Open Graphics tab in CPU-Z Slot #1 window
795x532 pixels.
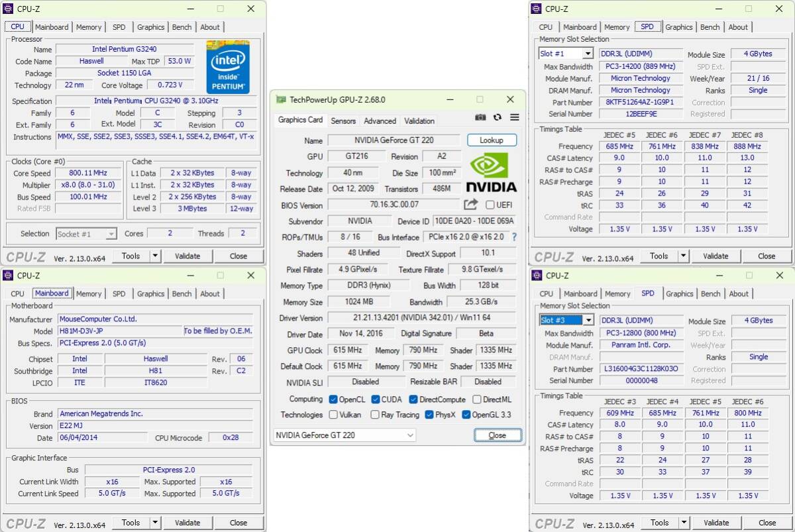coord(679,27)
